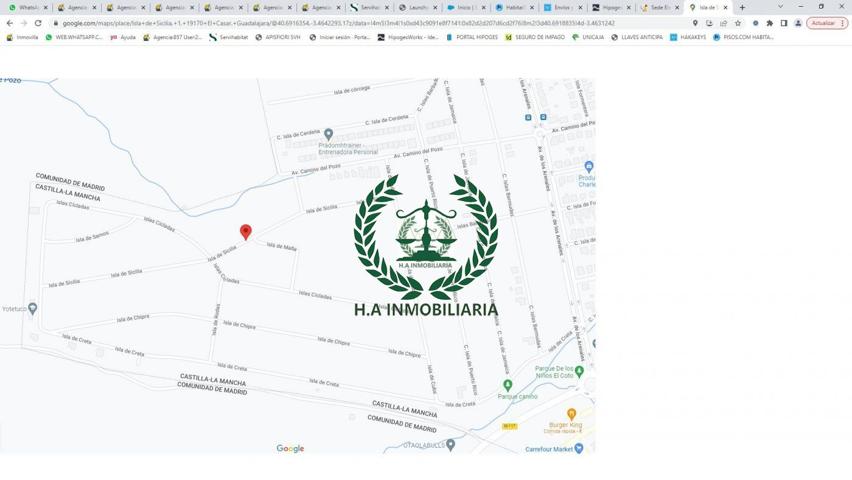Open the Chrome profile avatar
This screenshot has width=852, height=480.
(798, 23)
